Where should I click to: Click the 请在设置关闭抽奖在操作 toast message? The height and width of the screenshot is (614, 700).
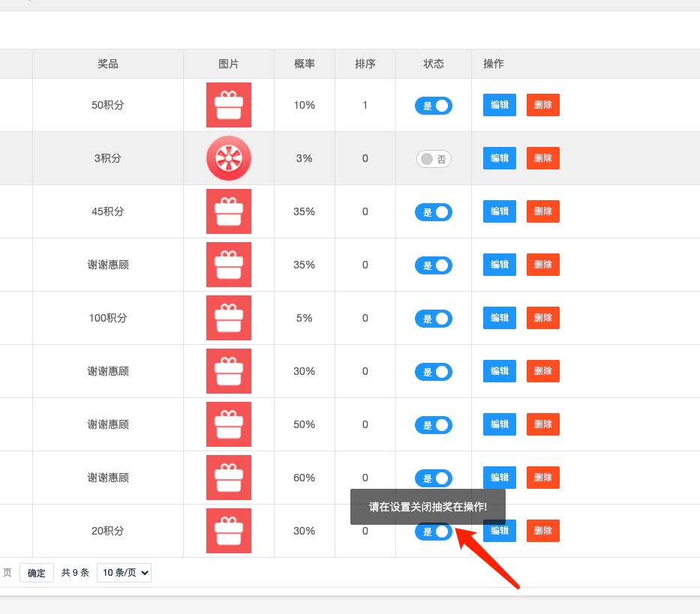coord(428,507)
